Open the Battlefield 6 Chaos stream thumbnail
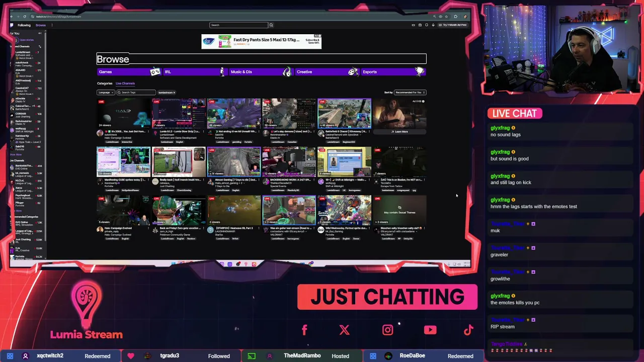The width and height of the screenshot is (644, 362). tap(344, 114)
